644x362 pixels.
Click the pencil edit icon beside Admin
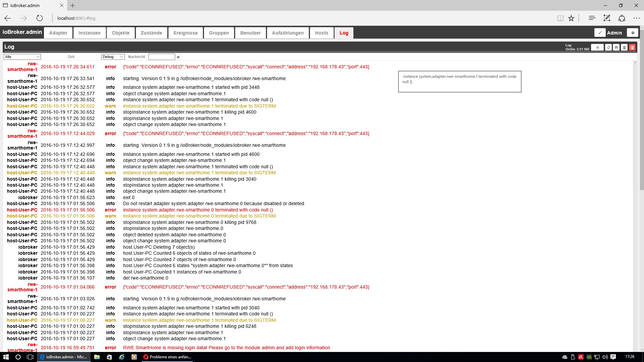600,33
